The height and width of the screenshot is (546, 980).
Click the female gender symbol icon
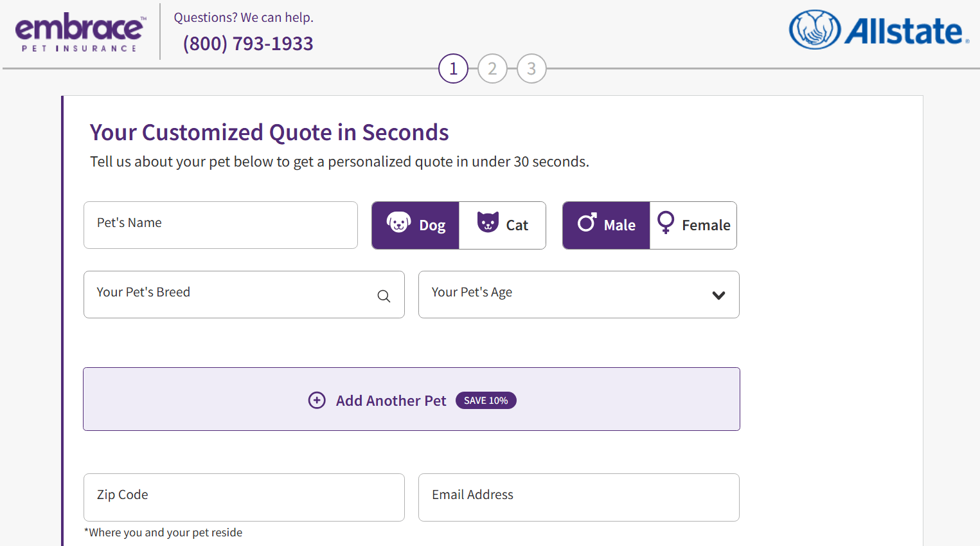click(666, 223)
